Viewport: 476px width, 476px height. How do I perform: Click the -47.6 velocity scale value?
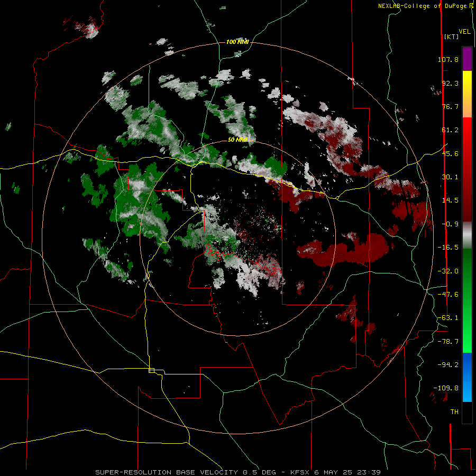tap(448, 295)
